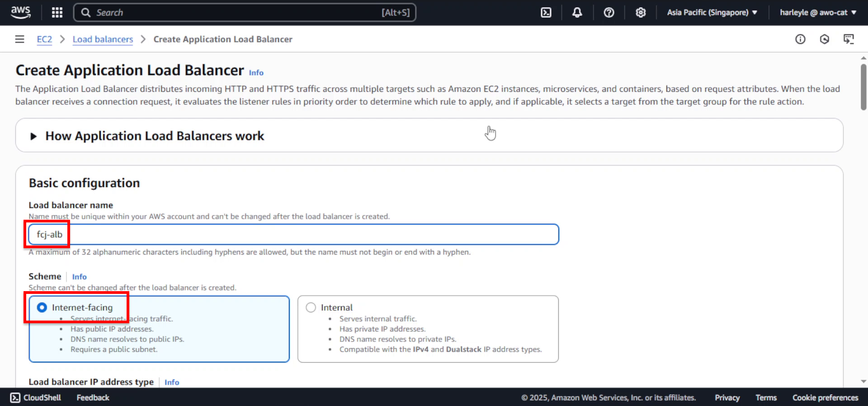Click the CloudShell label in footer
Screen dimensions: 868x406
(x=42, y=397)
